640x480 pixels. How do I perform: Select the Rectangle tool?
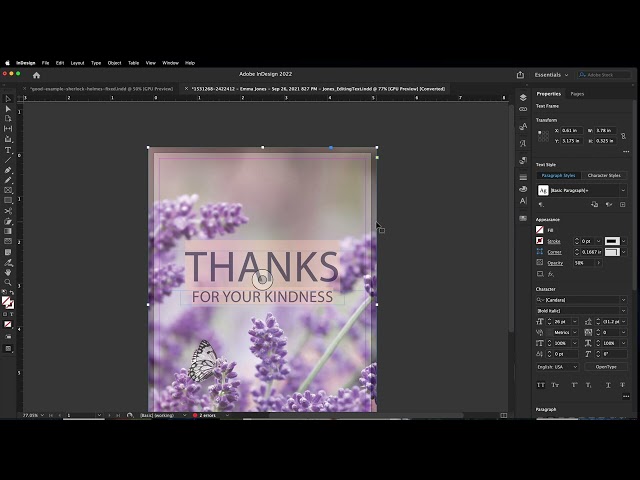[x=8, y=200]
